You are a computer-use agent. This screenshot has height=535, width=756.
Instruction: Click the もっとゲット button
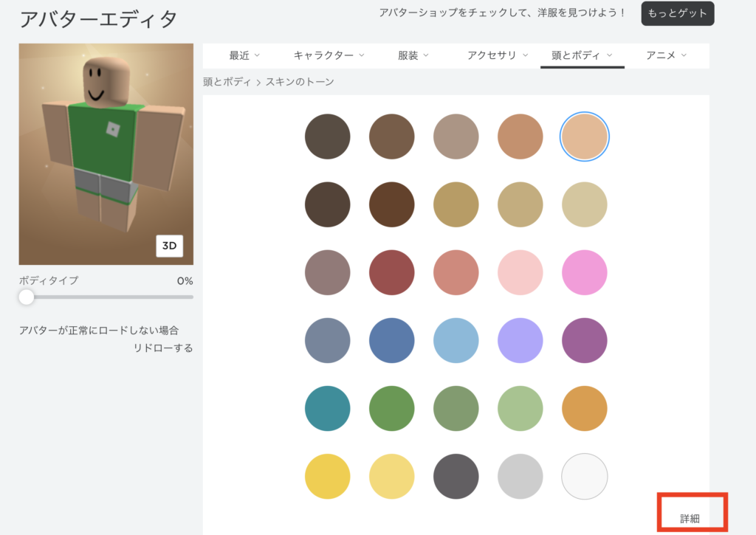678,13
